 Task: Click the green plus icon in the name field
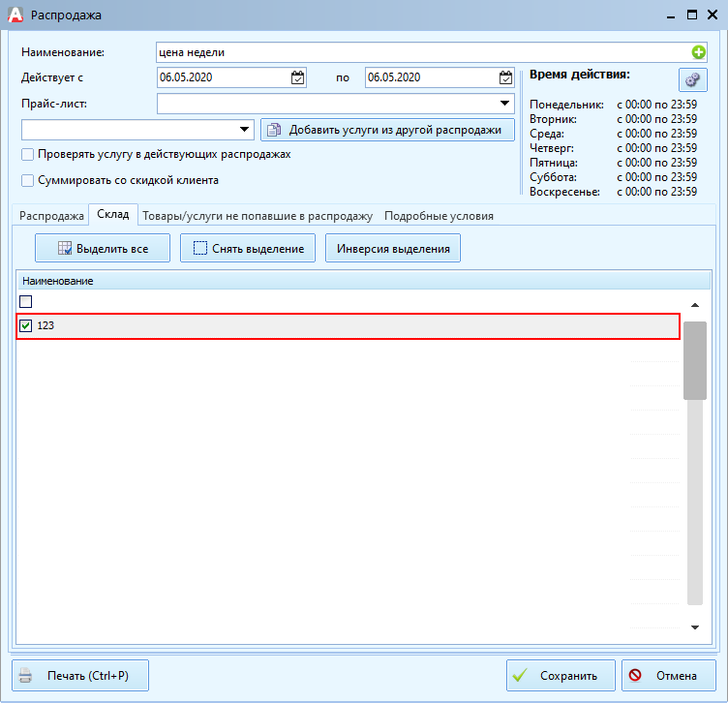[698, 52]
